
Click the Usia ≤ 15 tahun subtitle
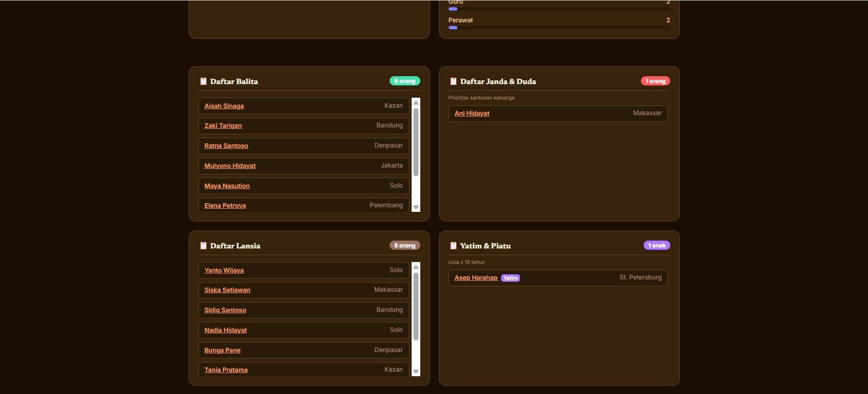[x=466, y=262]
